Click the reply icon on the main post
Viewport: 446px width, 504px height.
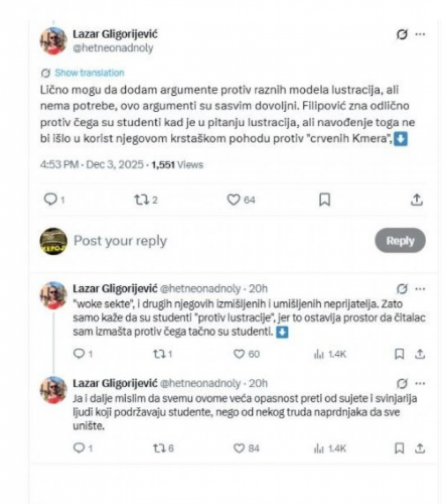point(50,199)
